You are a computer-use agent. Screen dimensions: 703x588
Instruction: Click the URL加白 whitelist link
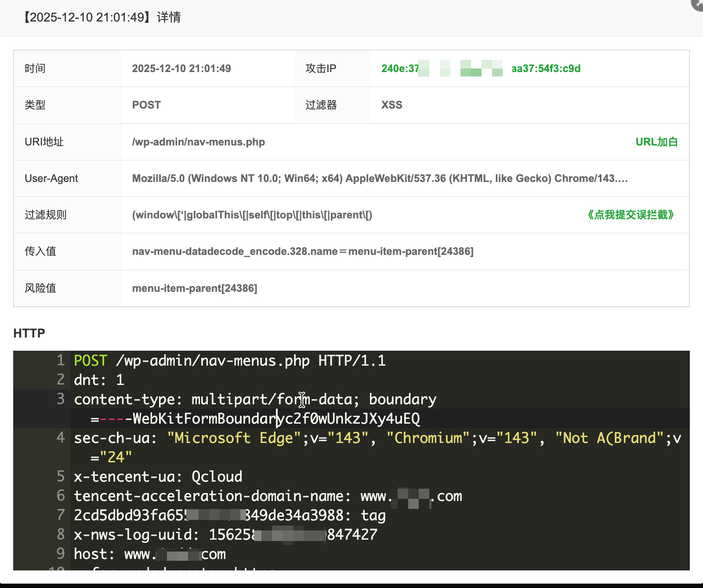656,142
